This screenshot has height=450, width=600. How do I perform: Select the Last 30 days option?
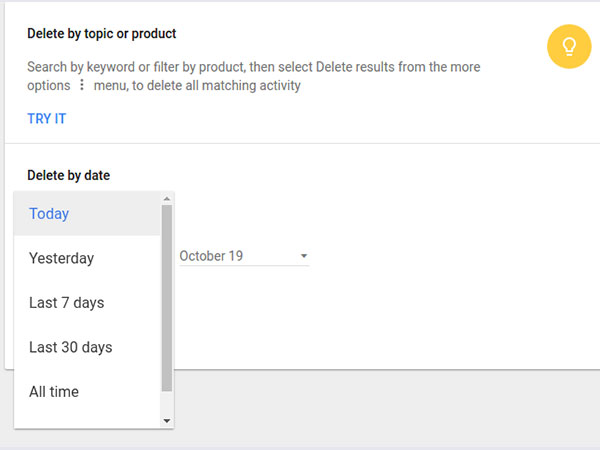point(70,347)
